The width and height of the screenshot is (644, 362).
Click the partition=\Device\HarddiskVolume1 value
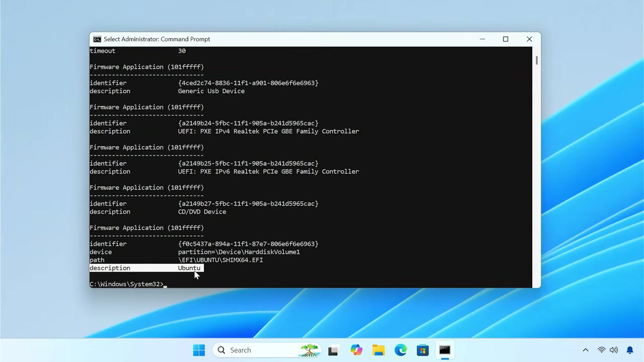[239, 252]
